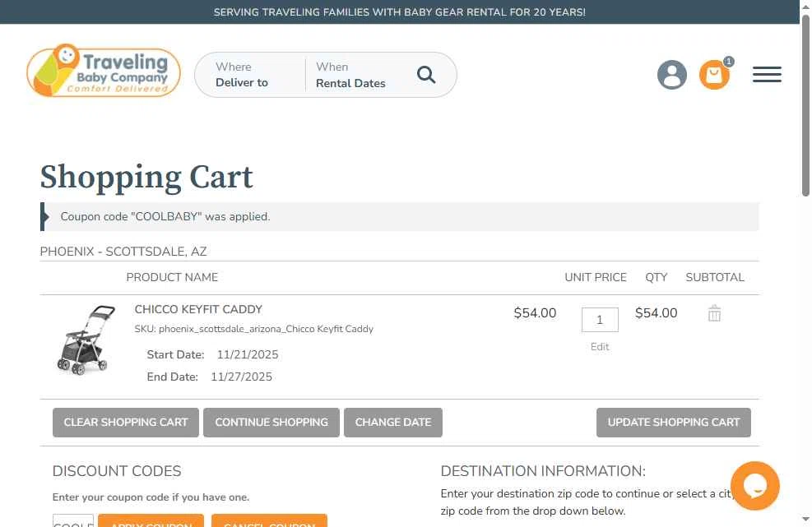Remove Chicco Keyfit Caddy with trash icon
Image resolution: width=812 pixels, height=527 pixels.
[714, 313]
